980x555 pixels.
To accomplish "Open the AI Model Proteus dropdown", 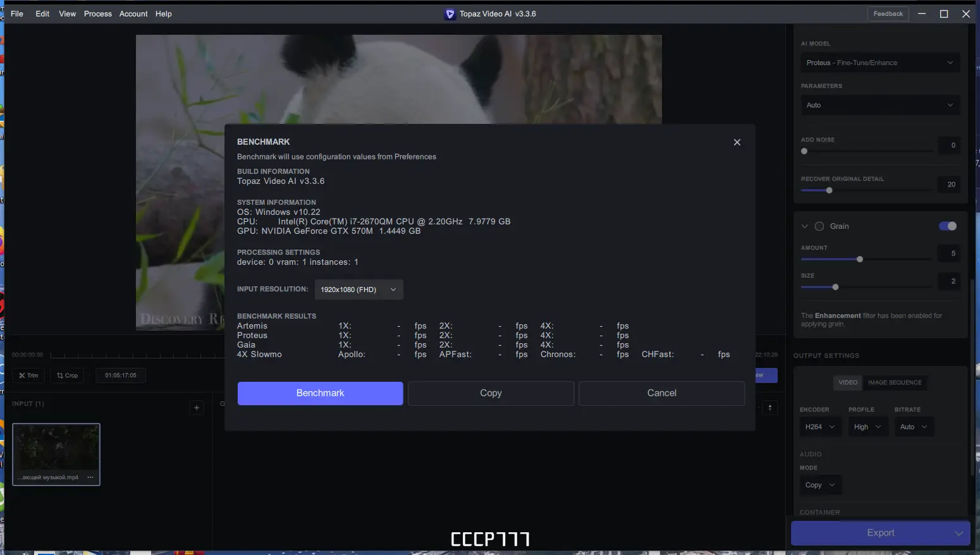I will coord(880,63).
